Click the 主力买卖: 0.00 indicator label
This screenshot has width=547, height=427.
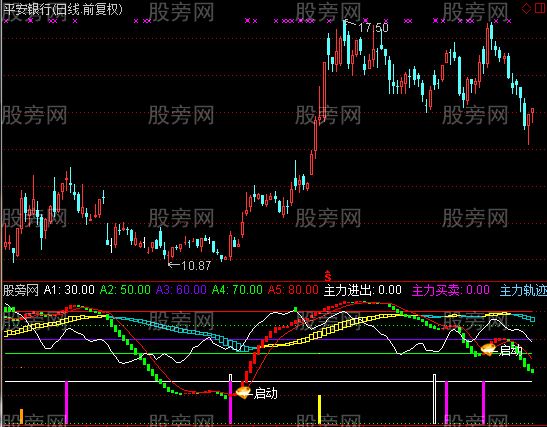pyautogui.click(x=451, y=290)
